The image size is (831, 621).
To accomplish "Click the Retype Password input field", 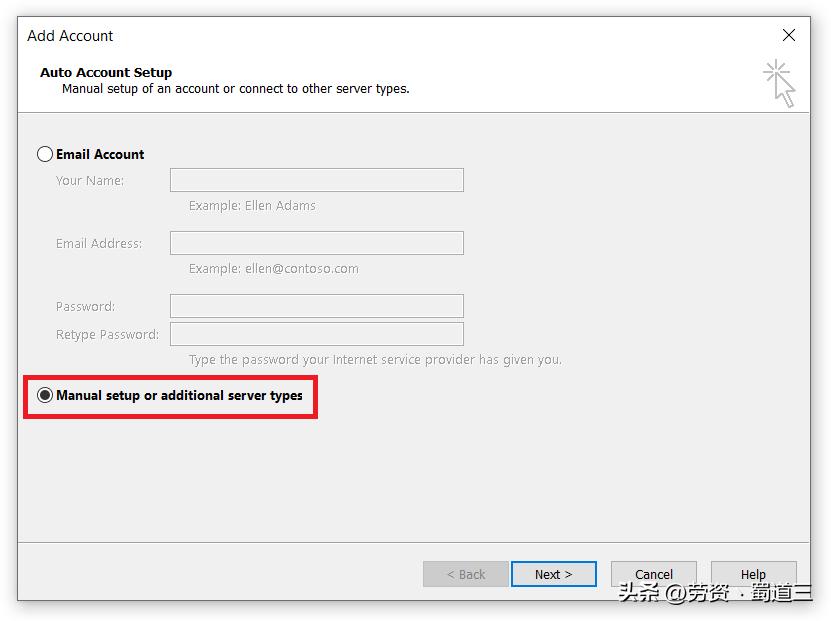I will click(316, 334).
